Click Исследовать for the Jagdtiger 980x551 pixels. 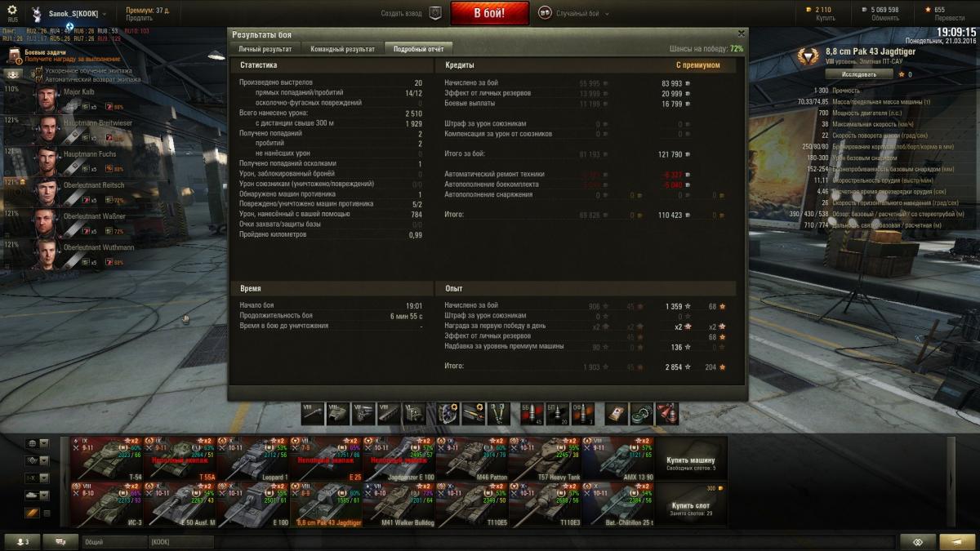tap(859, 74)
